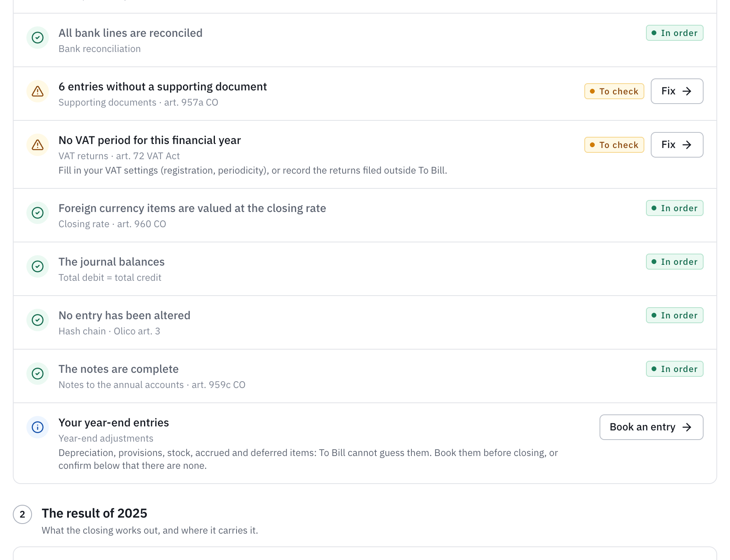Click the In order badge for bank reconciliation
Viewport: 730px width, 560px height.
coord(674,33)
